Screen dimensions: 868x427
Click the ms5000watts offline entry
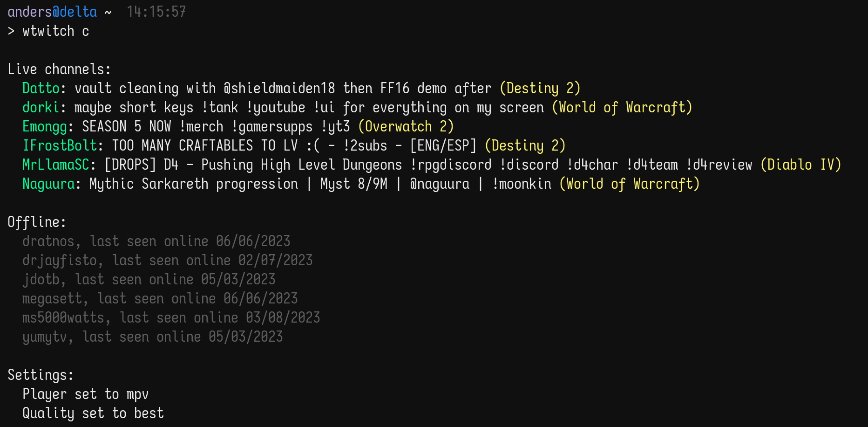(171, 317)
